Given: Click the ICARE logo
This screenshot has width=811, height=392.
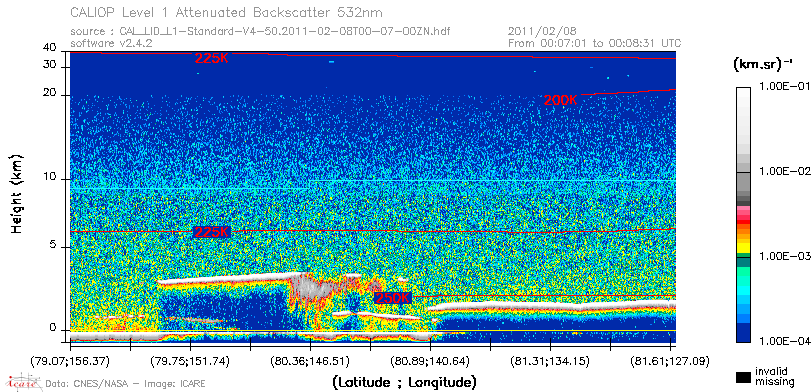Looking at the screenshot, I should [x=23, y=382].
